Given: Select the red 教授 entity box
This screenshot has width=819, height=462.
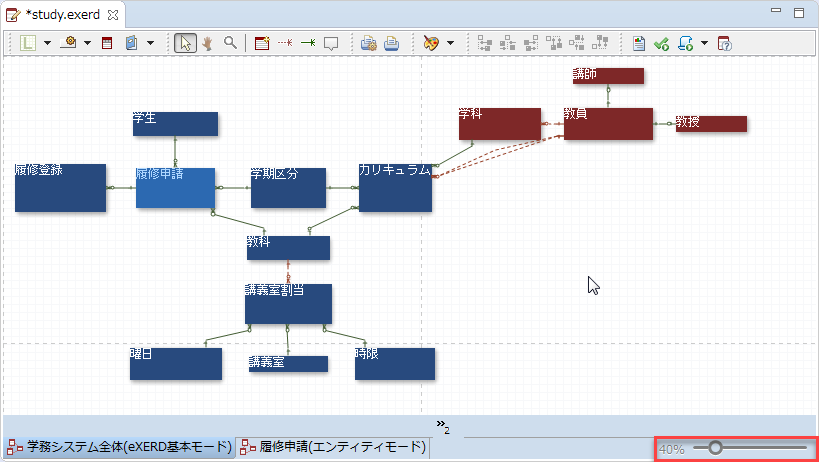Looking at the screenshot, I should 711,124.
